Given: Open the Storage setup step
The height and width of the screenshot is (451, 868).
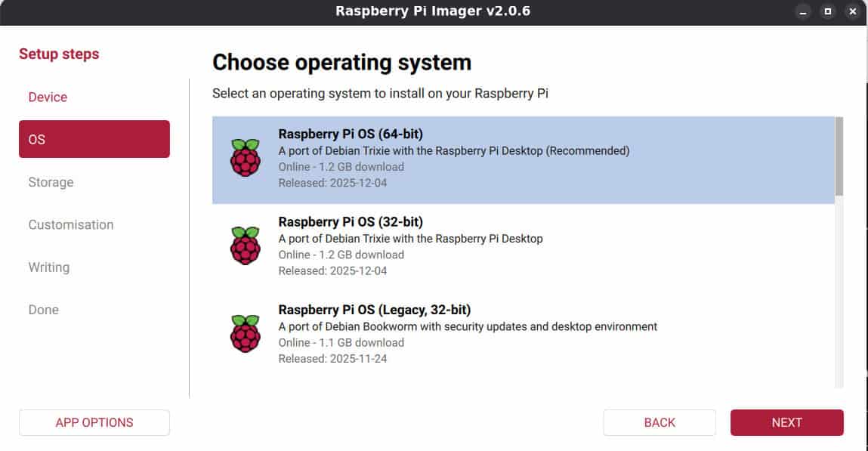Looking at the screenshot, I should (x=51, y=182).
